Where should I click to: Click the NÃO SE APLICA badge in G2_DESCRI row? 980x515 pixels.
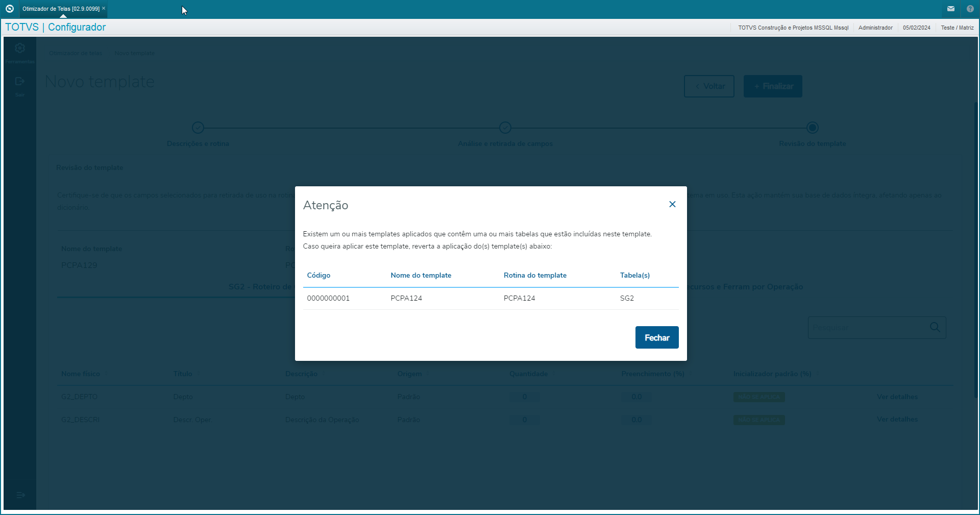(x=759, y=420)
